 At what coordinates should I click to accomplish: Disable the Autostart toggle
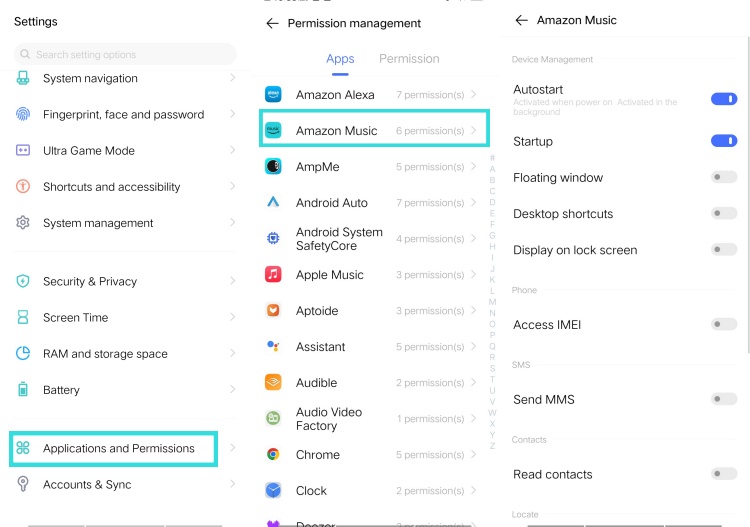tap(724, 99)
